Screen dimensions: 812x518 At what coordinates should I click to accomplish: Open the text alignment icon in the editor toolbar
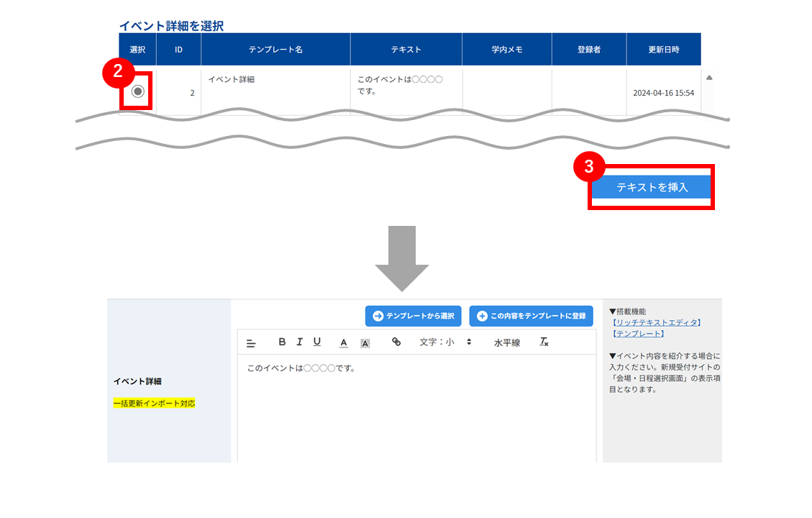click(251, 343)
